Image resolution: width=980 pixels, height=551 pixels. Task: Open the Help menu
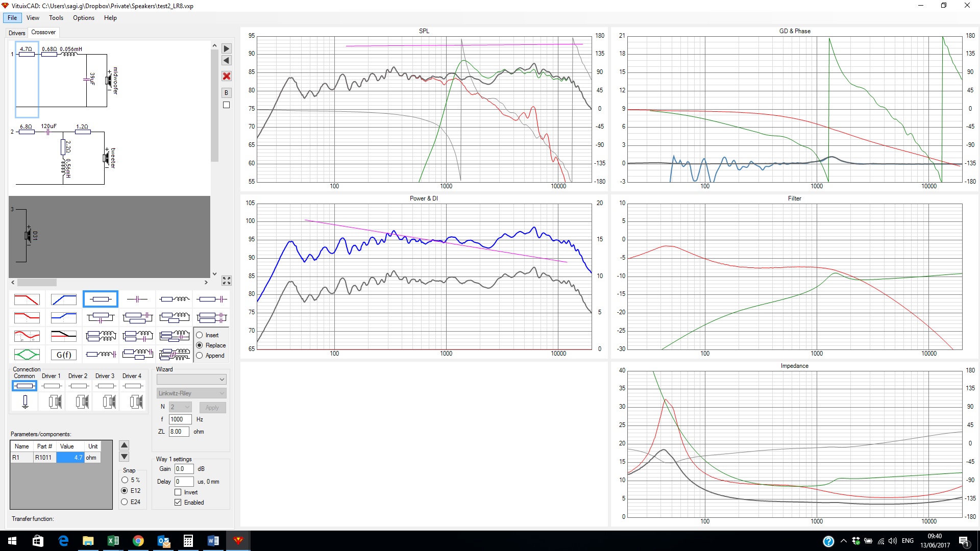coord(110,18)
